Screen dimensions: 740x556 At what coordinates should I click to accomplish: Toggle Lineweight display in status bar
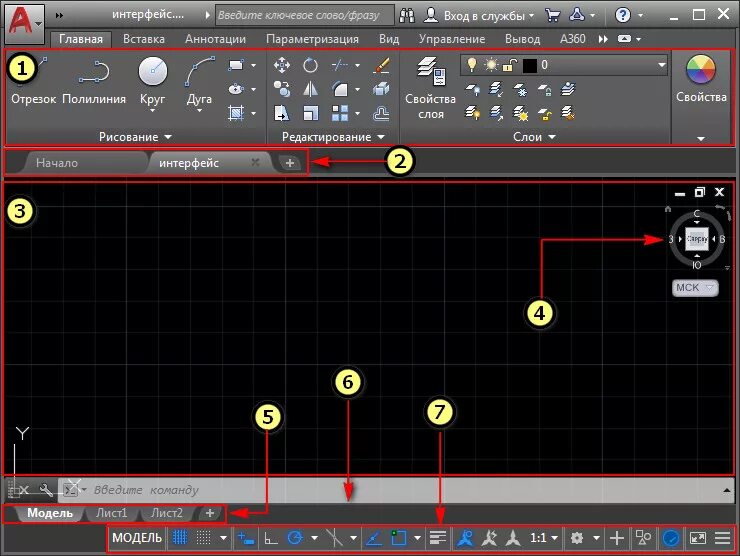pos(437,538)
